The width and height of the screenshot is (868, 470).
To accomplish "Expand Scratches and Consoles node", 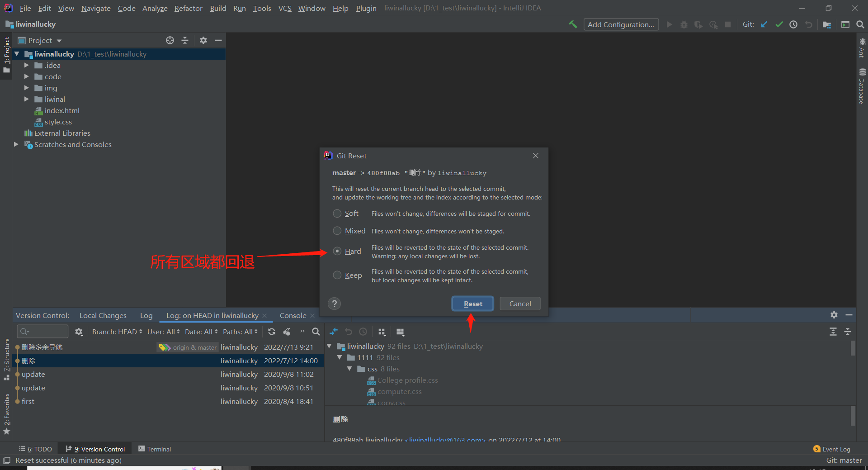I will pos(16,144).
